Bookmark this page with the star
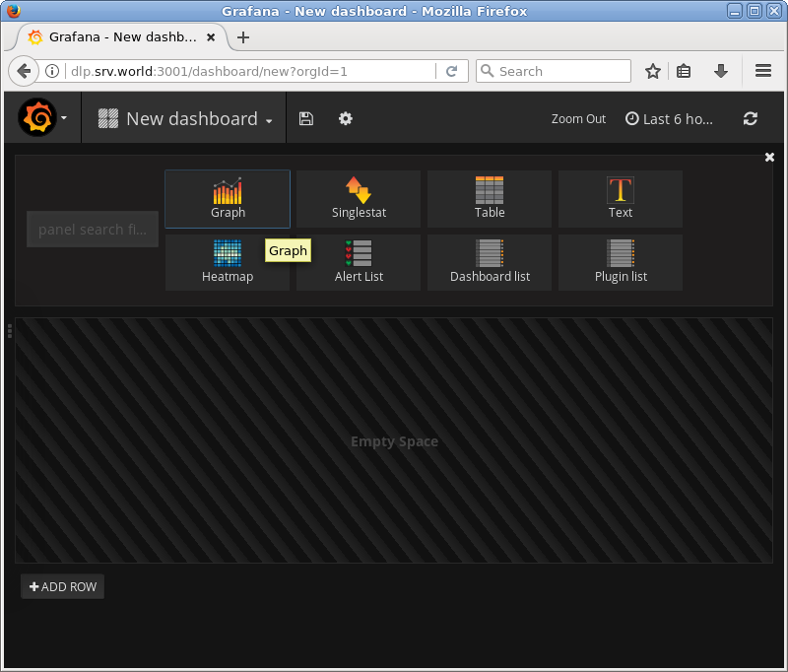 [653, 71]
